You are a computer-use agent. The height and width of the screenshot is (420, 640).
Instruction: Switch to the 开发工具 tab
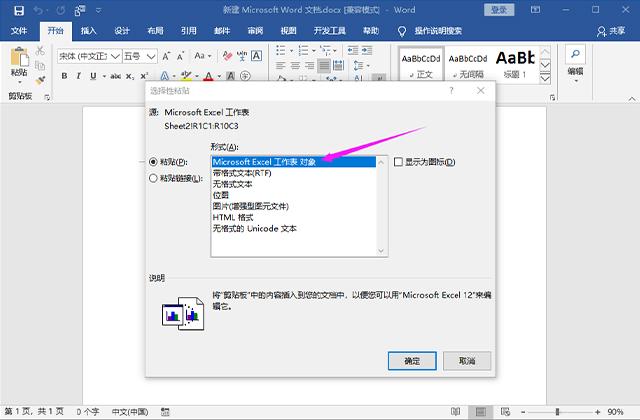329,31
